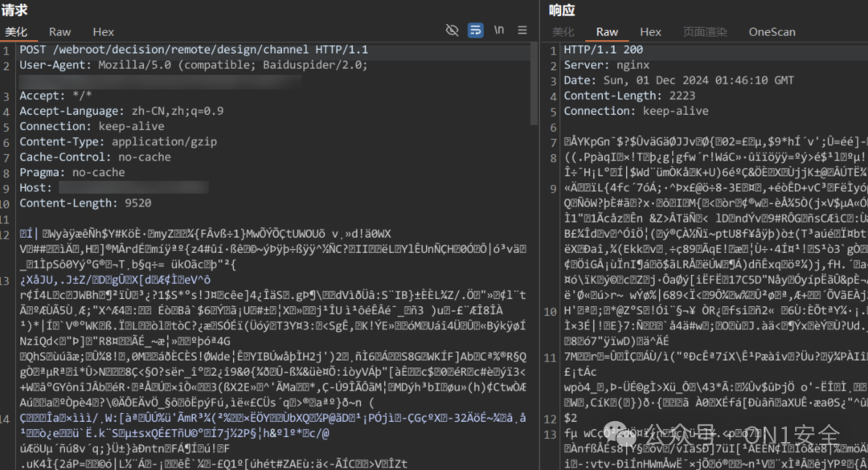This screenshot has width=868, height=470.
Task: Select the response Hex tab
Action: (650, 32)
